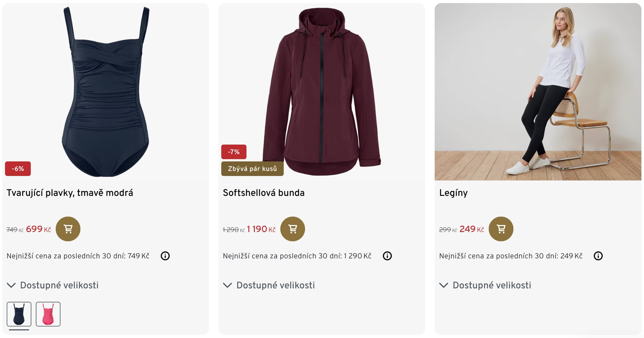Viewport: 644px width, 338px height.
Task: Click the -7% discount badge
Action: 233,152
